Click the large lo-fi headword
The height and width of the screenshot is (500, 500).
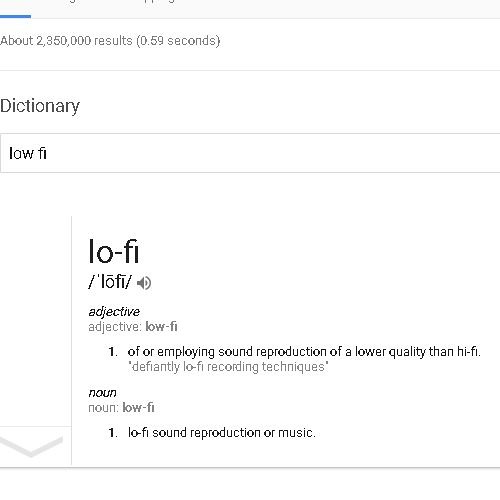point(113,251)
